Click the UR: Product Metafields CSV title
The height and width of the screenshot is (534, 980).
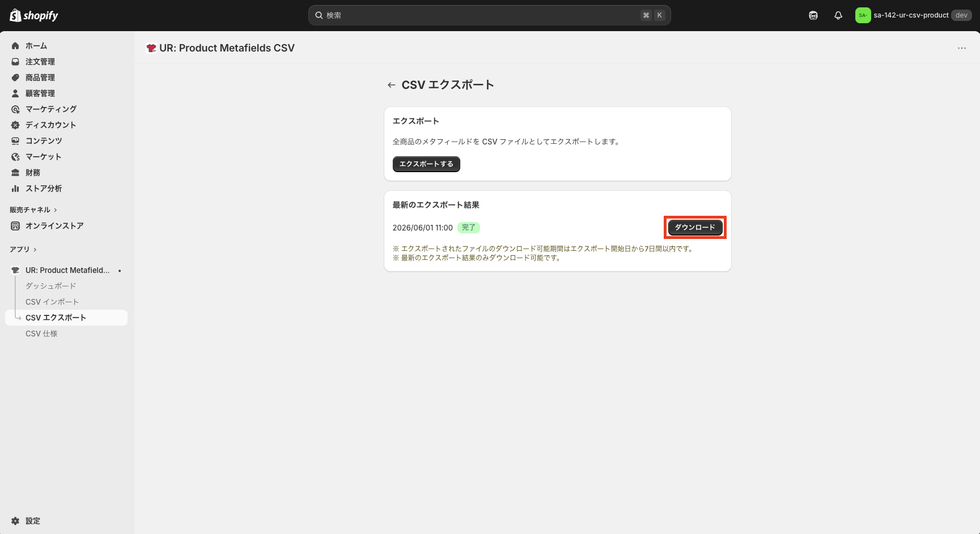point(227,48)
